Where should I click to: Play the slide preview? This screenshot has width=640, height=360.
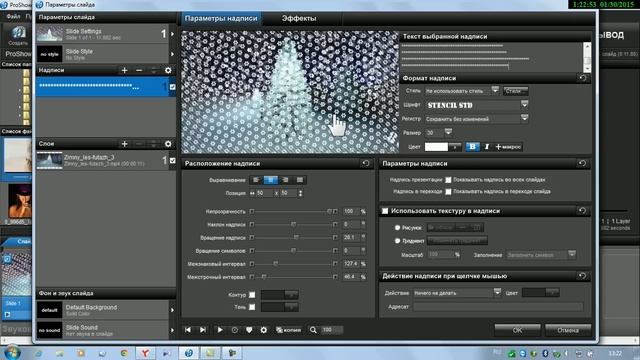(x=220, y=330)
